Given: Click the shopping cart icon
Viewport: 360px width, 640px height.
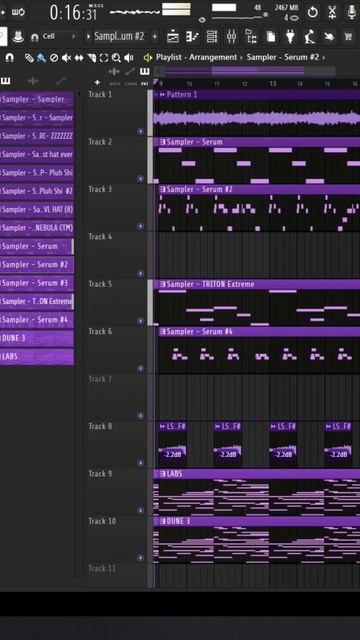Looking at the screenshot, I should 348,37.
